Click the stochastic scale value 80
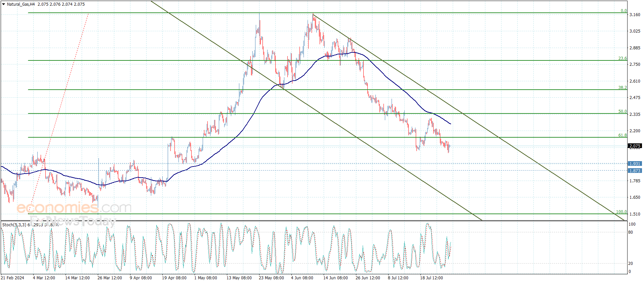Viewport: 644px width, 282px height. click(x=631, y=232)
